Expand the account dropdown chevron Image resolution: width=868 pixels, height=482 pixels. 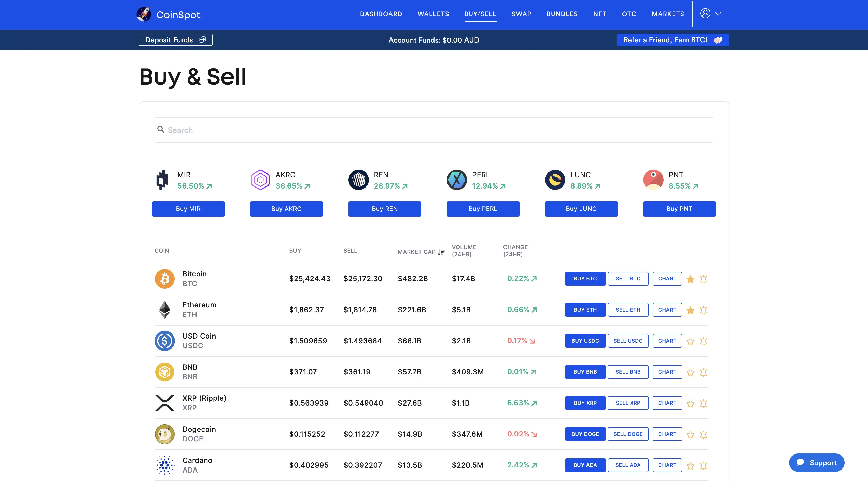(718, 14)
